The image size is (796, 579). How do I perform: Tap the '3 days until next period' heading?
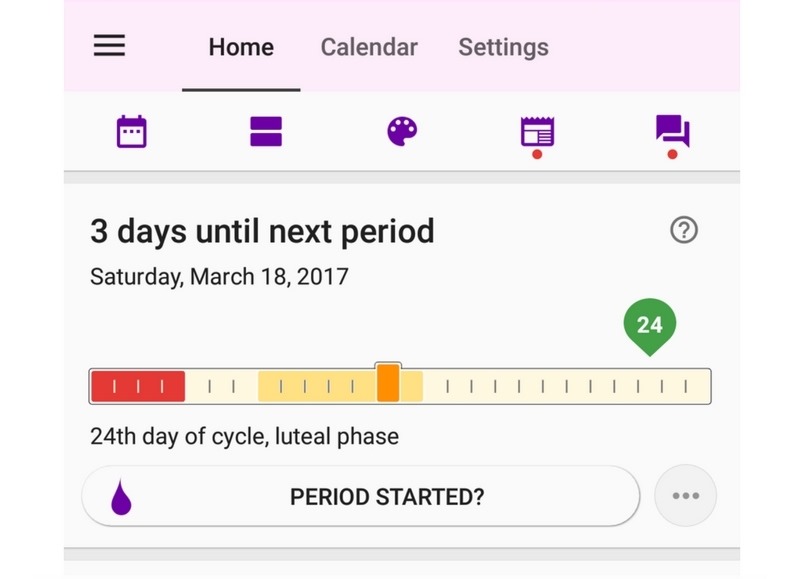(x=262, y=231)
